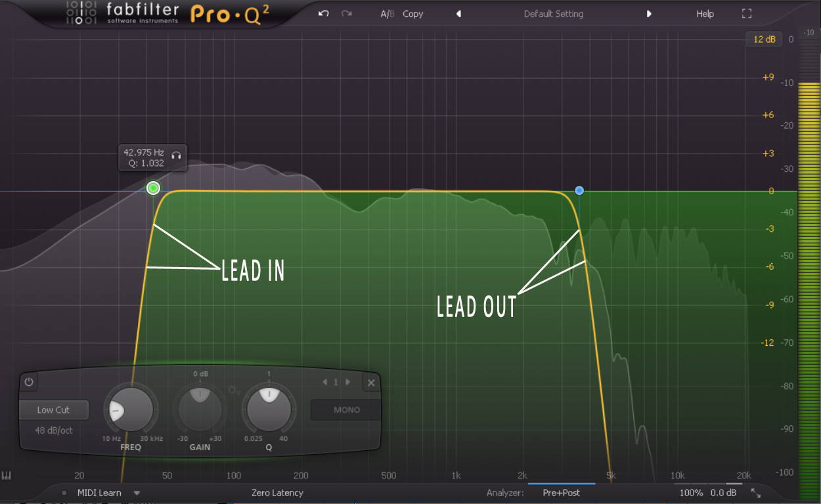Viewport: 821px width, 504px height.
Task: Copy settings with the Copy button
Action: click(412, 14)
